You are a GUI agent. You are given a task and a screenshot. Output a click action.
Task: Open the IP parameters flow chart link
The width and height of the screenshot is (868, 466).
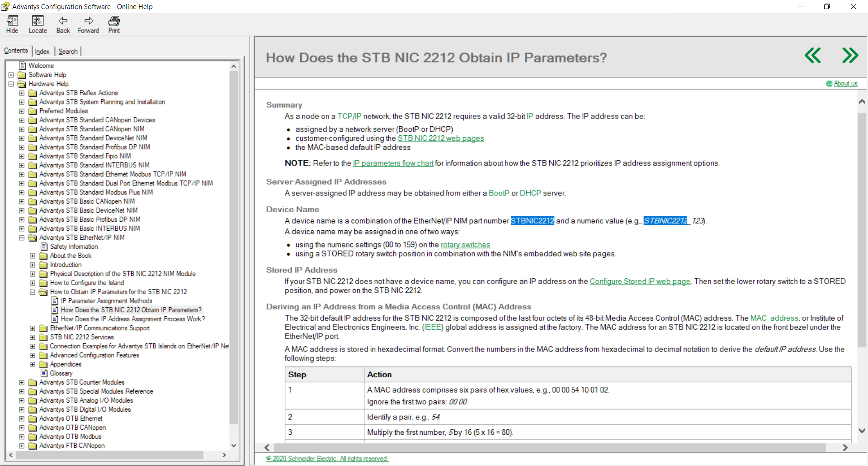(393, 163)
